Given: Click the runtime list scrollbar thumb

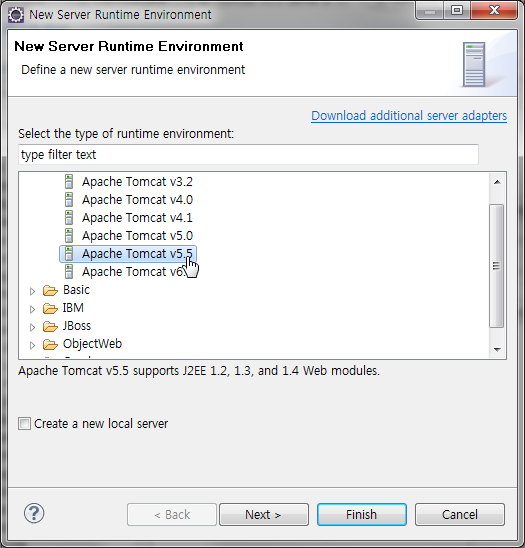Looking at the screenshot, I should pos(496,266).
